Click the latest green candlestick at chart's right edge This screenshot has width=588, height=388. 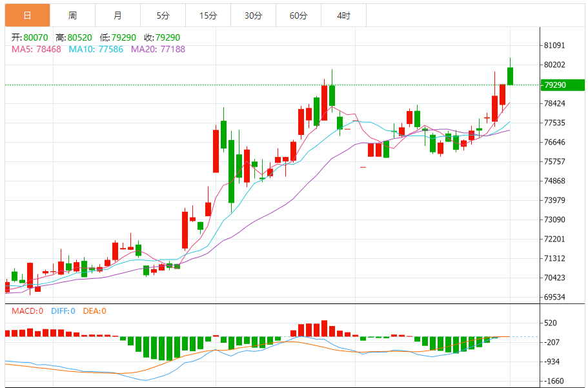[510, 76]
